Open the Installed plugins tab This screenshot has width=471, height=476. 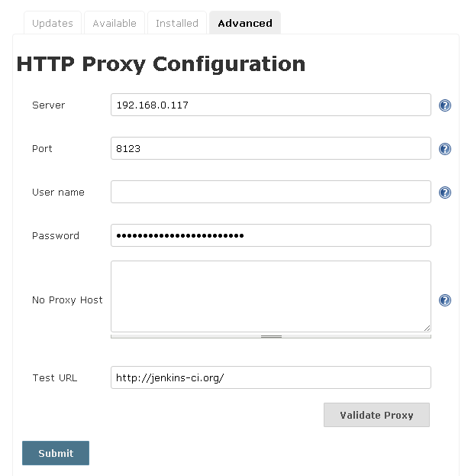point(177,23)
